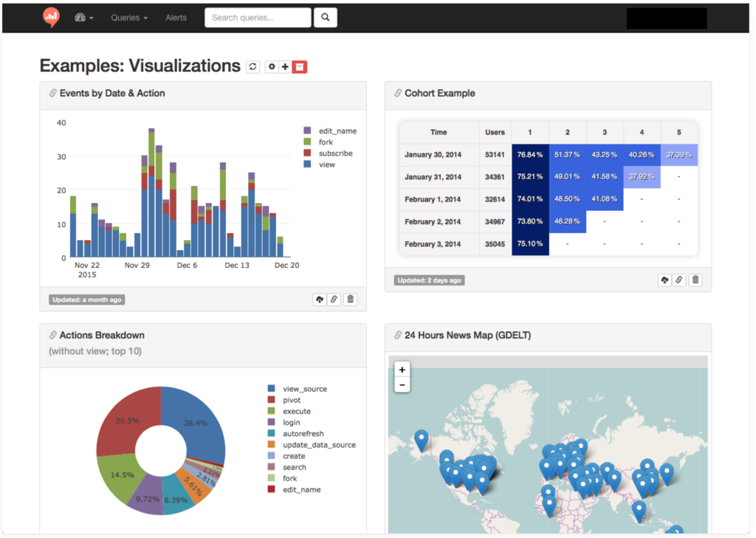Focus the Search queries field
Image resolution: width=756 pixels, height=538 pixels.
(x=258, y=18)
